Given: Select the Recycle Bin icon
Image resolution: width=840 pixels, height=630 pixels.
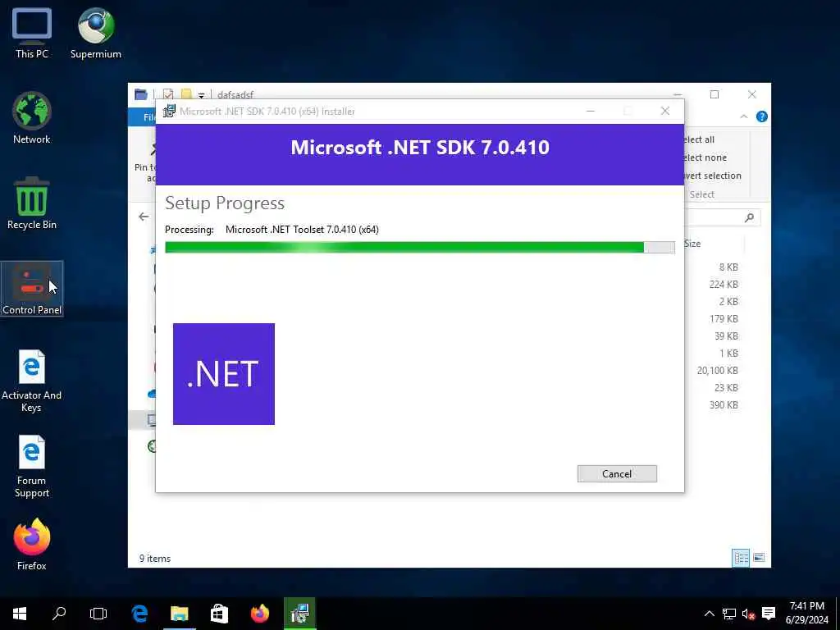Looking at the screenshot, I should [x=32, y=203].
